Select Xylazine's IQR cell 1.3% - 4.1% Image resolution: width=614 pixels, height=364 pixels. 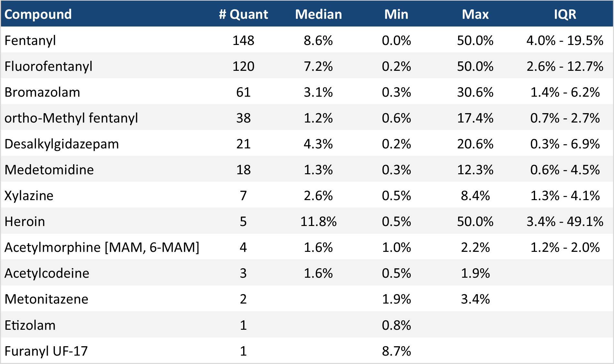[565, 196]
